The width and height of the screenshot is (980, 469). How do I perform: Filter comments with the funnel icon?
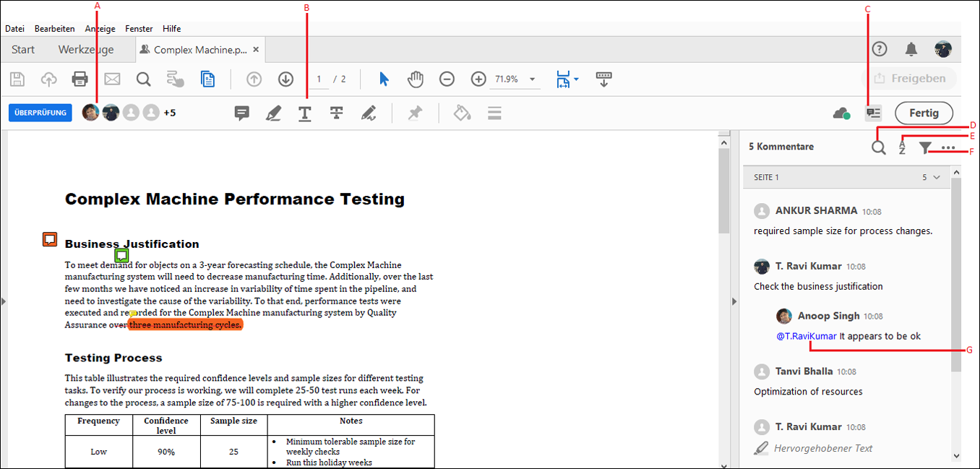tap(924, 147)
